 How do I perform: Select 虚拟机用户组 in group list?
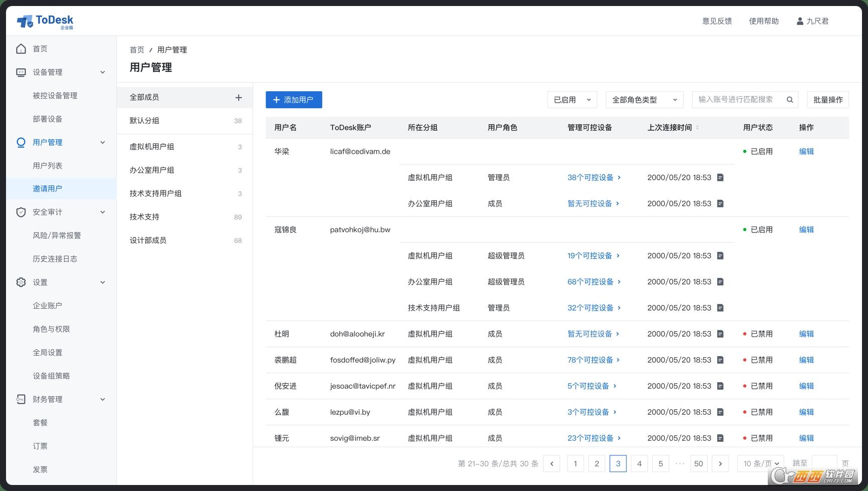(x=184, y=147)
